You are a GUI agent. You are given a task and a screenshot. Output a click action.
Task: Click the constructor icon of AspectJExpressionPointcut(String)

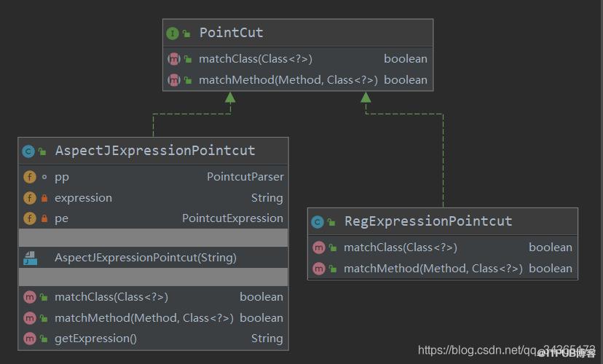click(x=31, y=258)
